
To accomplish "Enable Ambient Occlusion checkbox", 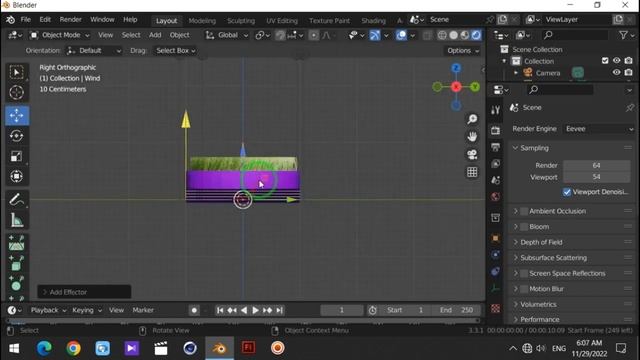I will pyautogui.click(x=524, y=211).
